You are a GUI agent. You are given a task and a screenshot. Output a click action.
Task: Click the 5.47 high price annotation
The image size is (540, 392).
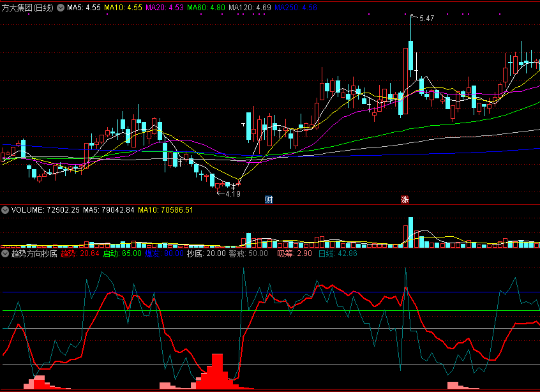click(426, 19)
